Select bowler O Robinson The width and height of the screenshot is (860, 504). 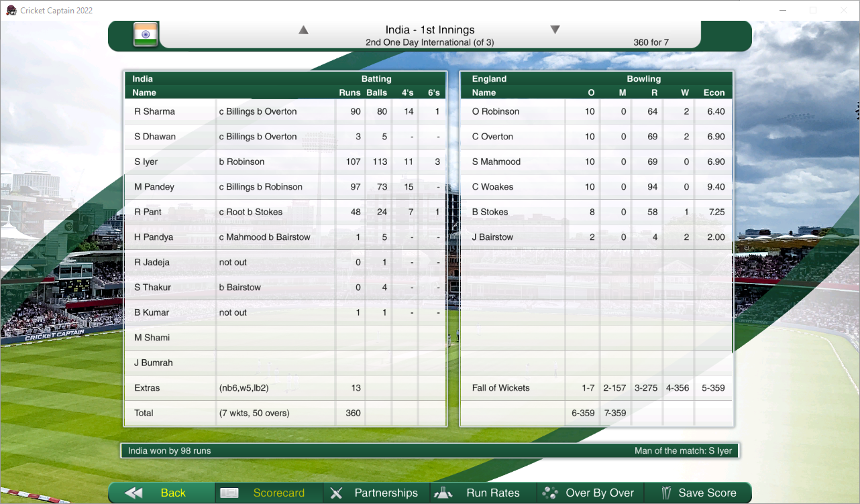tap(496, 111)
